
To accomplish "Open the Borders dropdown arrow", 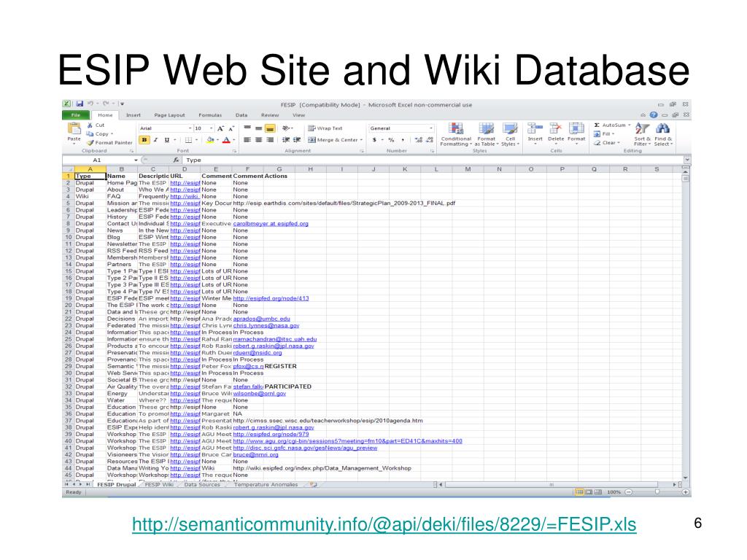I will coord(196,140).
